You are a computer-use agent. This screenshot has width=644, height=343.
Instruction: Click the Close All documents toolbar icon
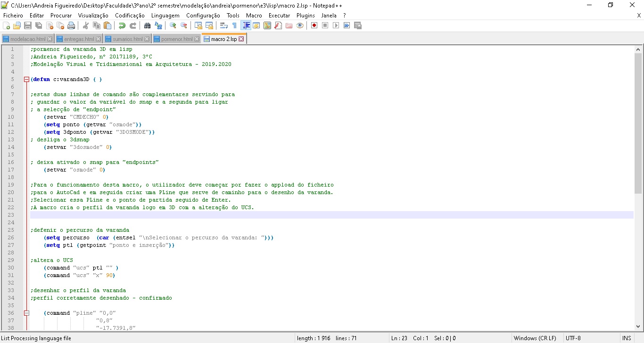pyautogui.click(x=60, y=25)
